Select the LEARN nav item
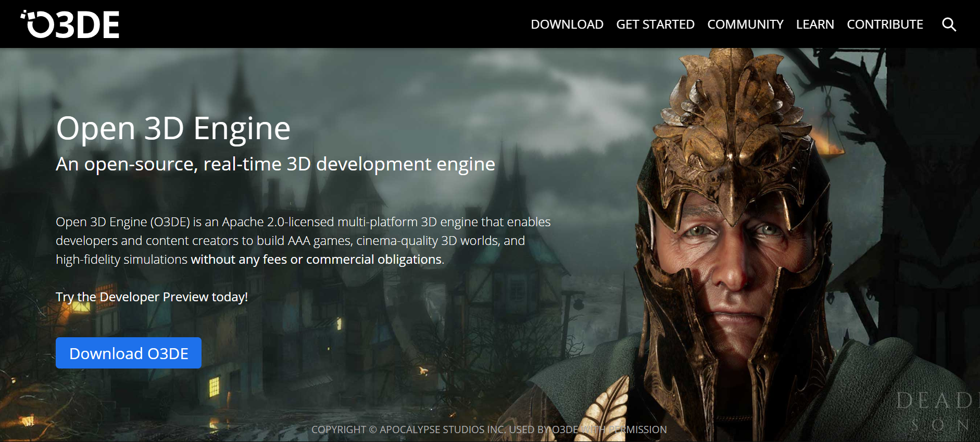Image resolution: width=980 pixels, height=442 pixels. click(815, 24)
